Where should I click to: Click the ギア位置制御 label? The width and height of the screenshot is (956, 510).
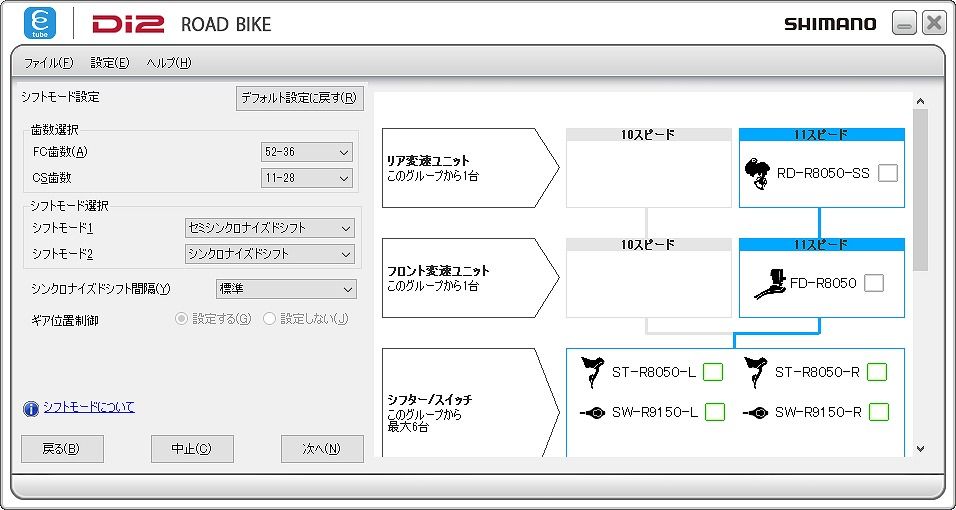(65, 320)
